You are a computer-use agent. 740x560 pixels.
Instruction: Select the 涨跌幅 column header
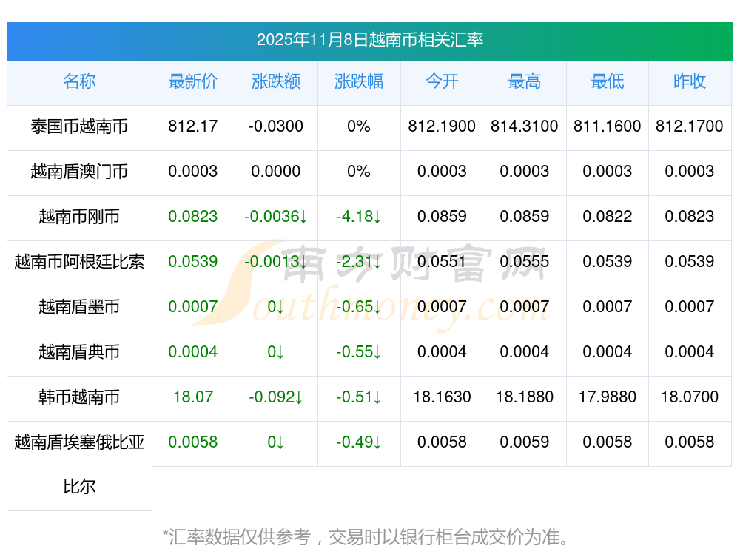359,82
